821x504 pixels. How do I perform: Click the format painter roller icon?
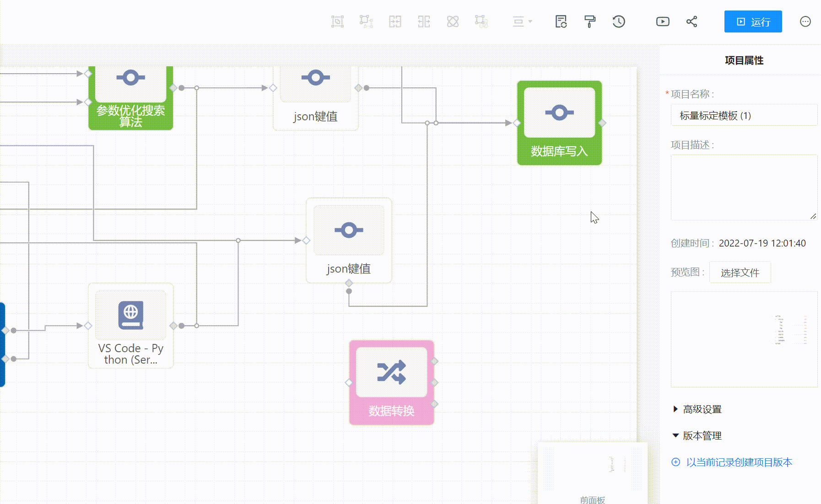tap(590, 21)
